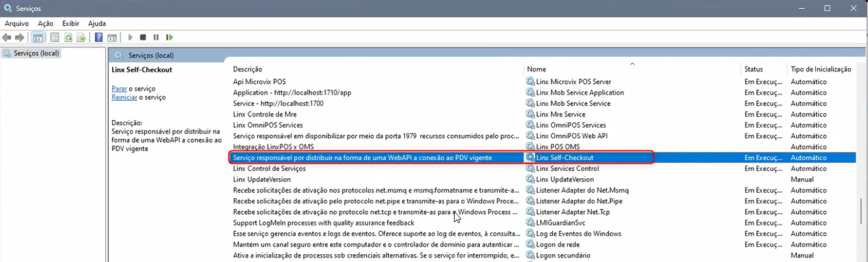Click the show/hide action pane icon
Image resolution: width=868 pixels, height=262 pixels.
coord(112,38)
